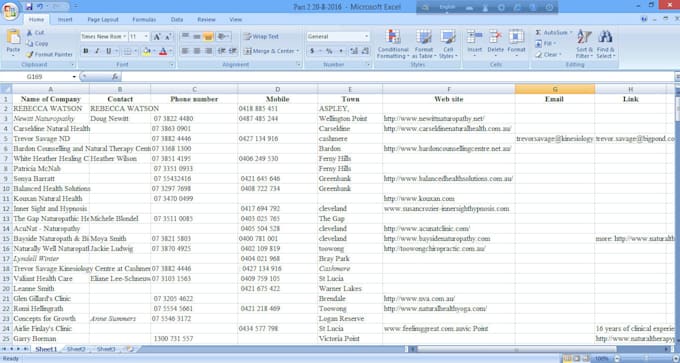Apply accounting dollar format
The width and height of the screenshot is (680, 363).
pos(312,51)
